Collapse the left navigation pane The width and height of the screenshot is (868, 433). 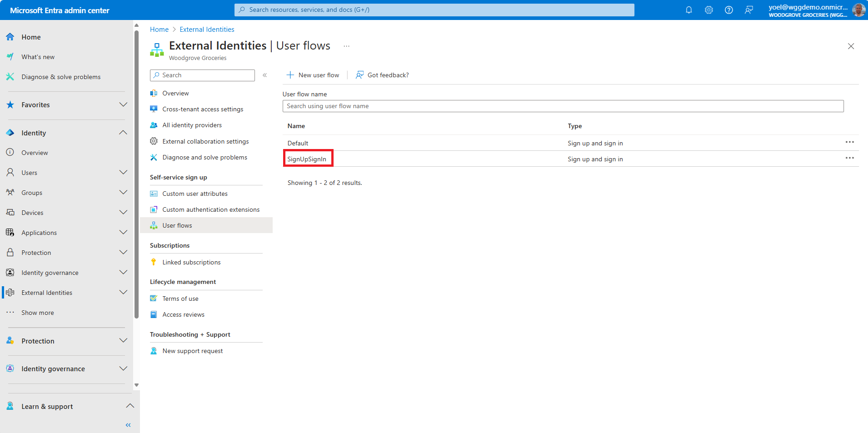click(128, 425)
